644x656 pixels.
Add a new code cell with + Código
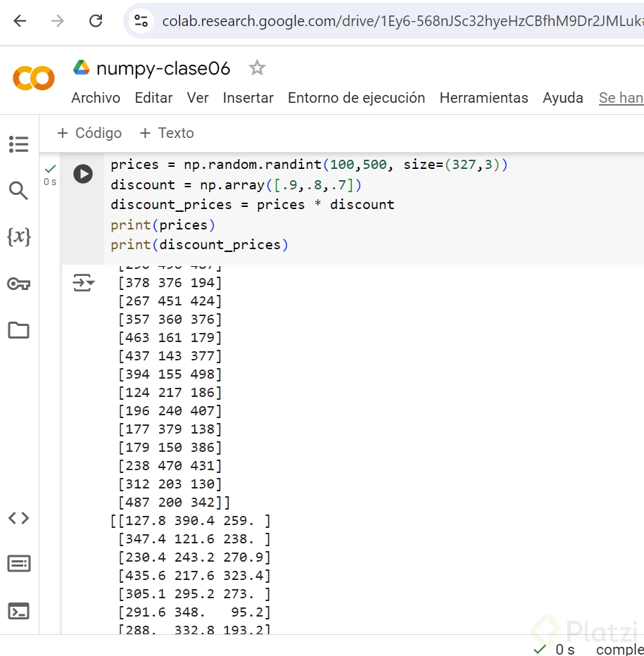(89, 133)
